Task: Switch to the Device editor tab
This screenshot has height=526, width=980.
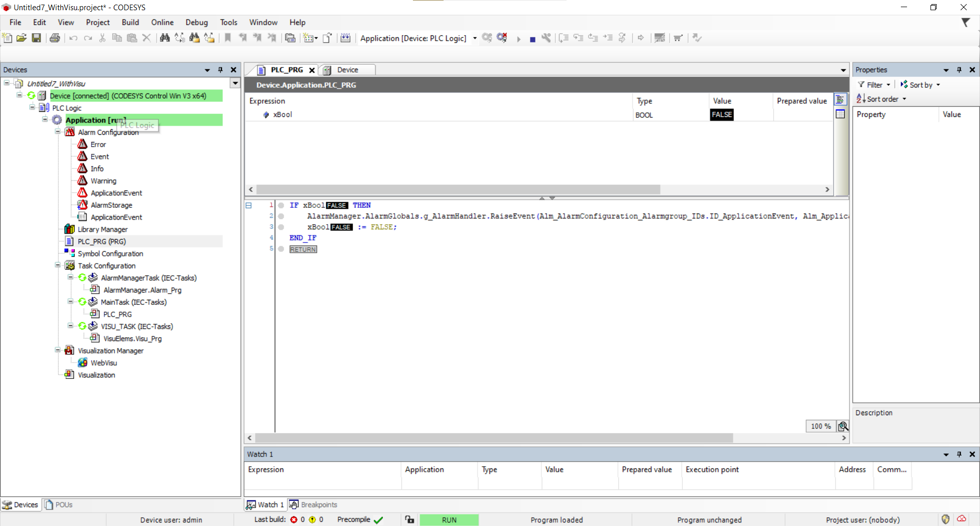Action: click(x=347, y=70)
